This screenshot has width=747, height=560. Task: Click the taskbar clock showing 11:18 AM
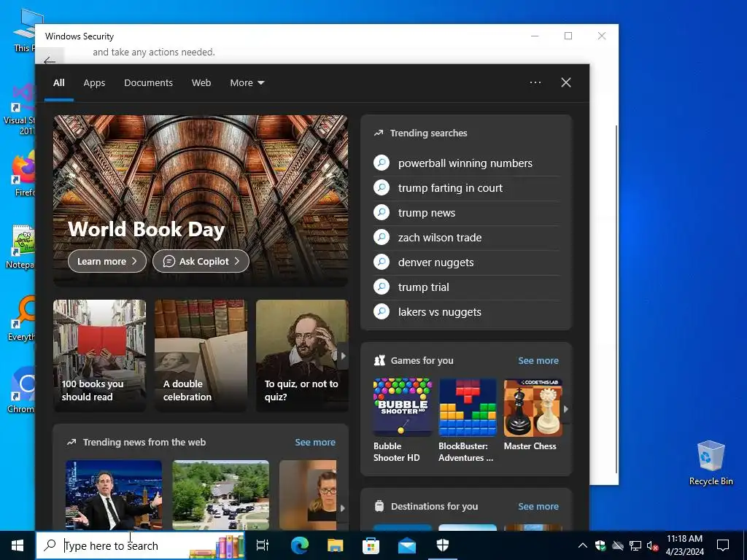[x=684, y=545]
